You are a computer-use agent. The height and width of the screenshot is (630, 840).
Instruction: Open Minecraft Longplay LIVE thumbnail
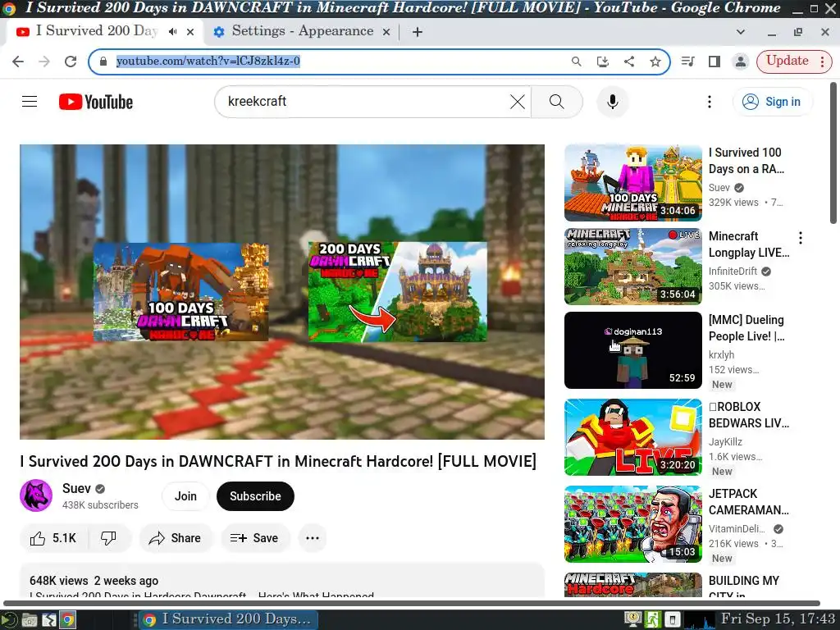[633, 267]
